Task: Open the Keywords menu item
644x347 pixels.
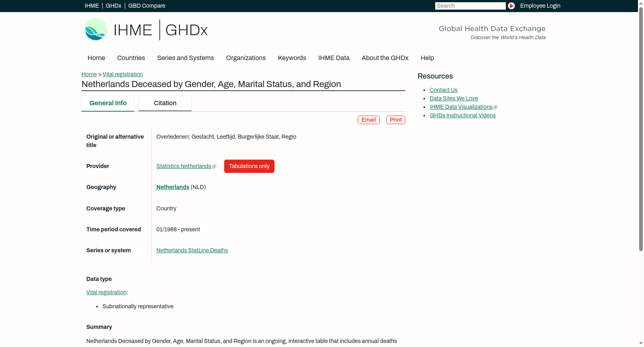Action: (x=292, y=58)
